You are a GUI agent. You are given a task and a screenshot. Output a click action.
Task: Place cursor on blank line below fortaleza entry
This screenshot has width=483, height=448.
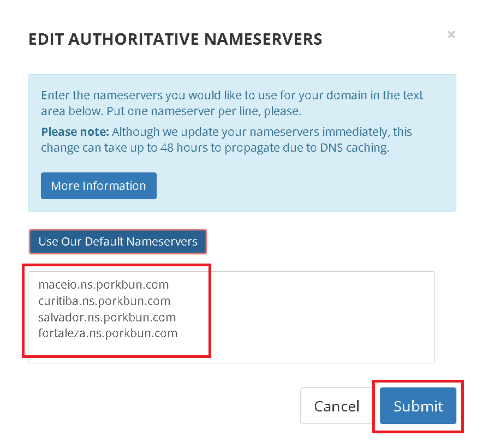click(108, 349)
